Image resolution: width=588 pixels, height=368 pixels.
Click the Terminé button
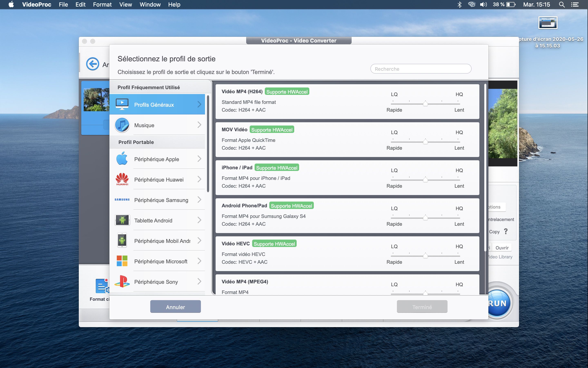point(422,307)
